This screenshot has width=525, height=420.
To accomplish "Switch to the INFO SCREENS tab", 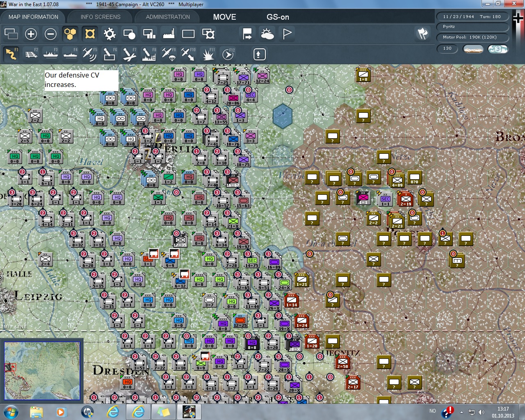I will (x=100, y=17).
